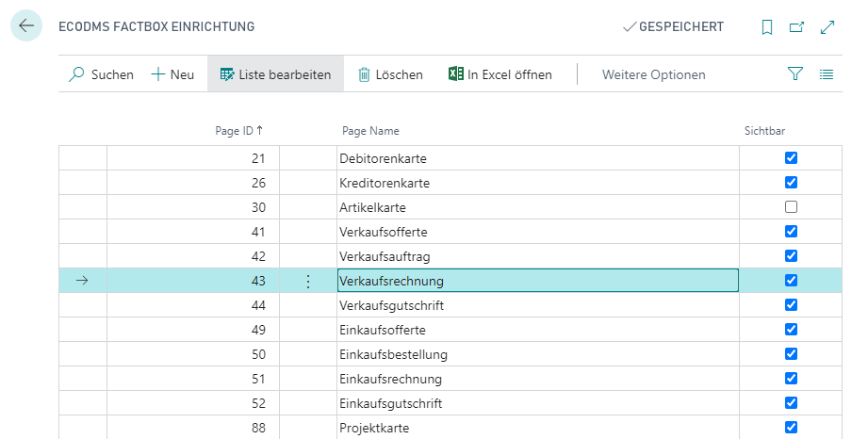Select the Verkaufsauftrag name cell
This screenshot has width=868, height=439.
[x=537, y=256]
